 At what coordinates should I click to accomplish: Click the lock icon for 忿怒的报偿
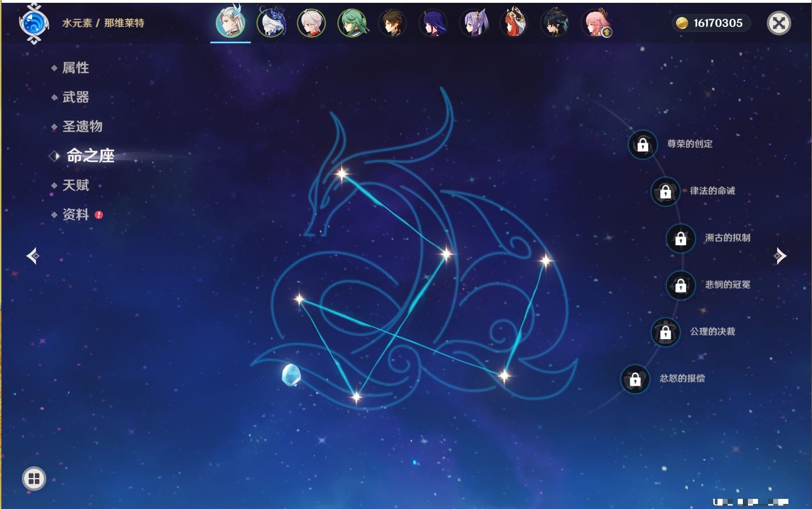tap(635, 379)
